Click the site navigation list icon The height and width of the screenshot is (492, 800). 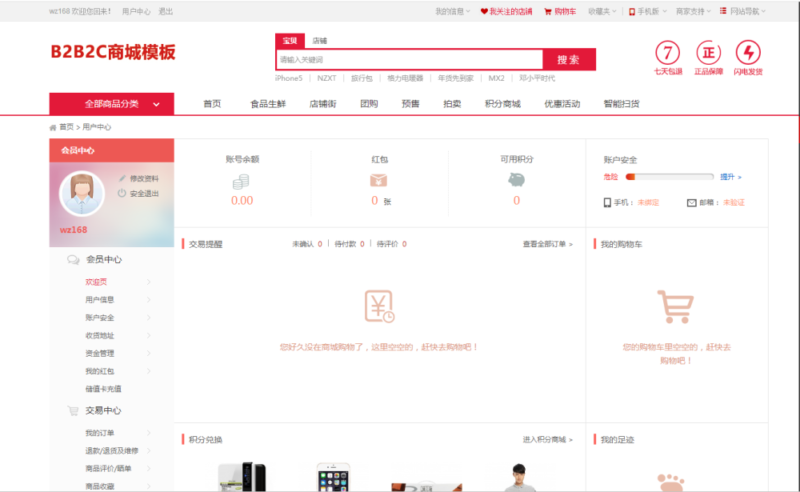723,11
